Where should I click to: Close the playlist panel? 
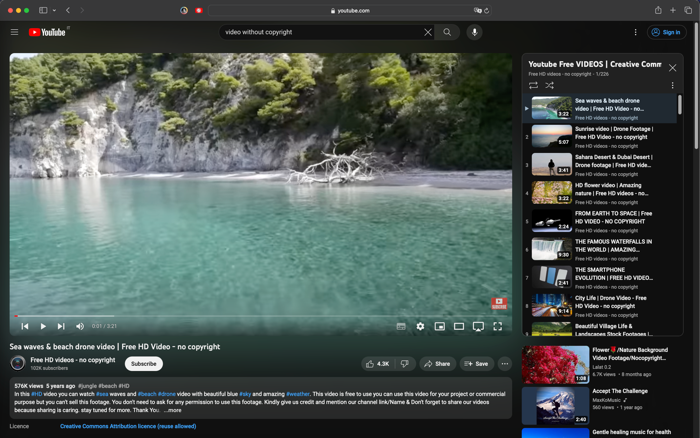click(672, 68)
